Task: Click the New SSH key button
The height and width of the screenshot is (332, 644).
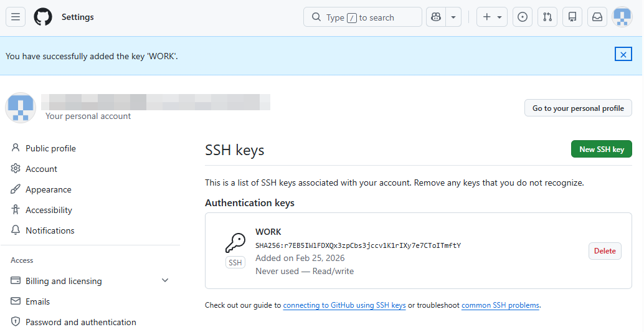Action: tap(601, 149)
